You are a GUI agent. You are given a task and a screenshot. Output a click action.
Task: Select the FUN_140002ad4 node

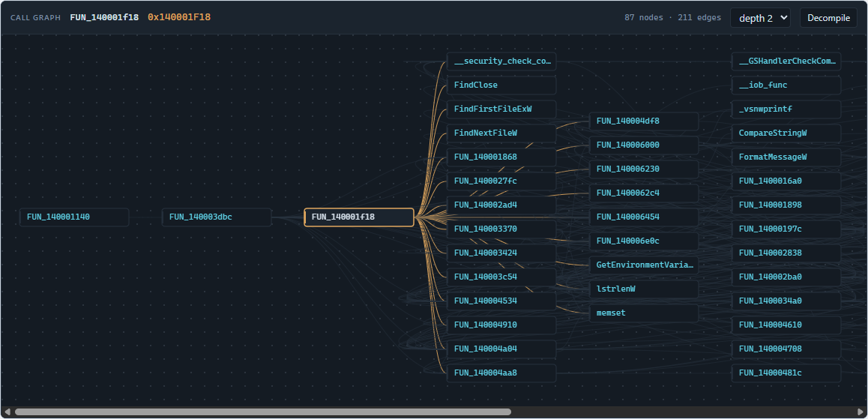pyautogui.click(x=501, y=205)
